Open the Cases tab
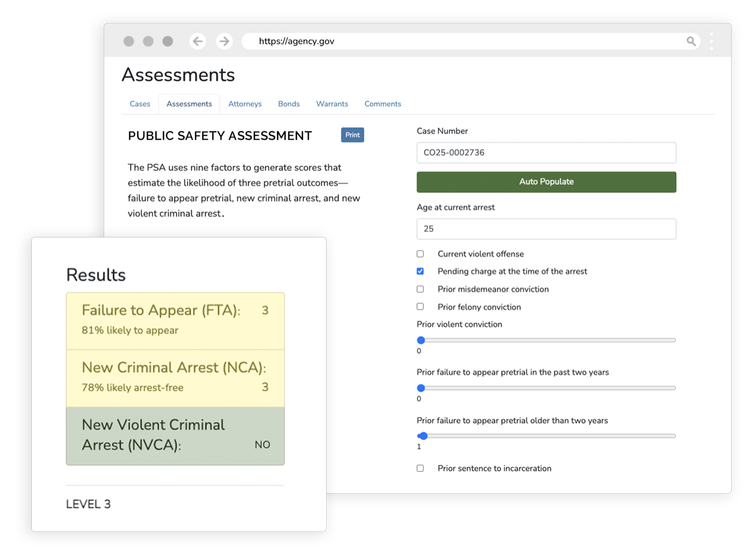Image resolution: width=756 pixels, height=552 pixels. point(140,104)
